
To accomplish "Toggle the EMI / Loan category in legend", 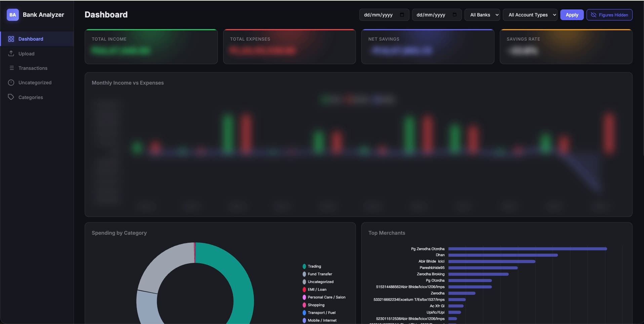I will pyautogui.click(x=304, y=289).
